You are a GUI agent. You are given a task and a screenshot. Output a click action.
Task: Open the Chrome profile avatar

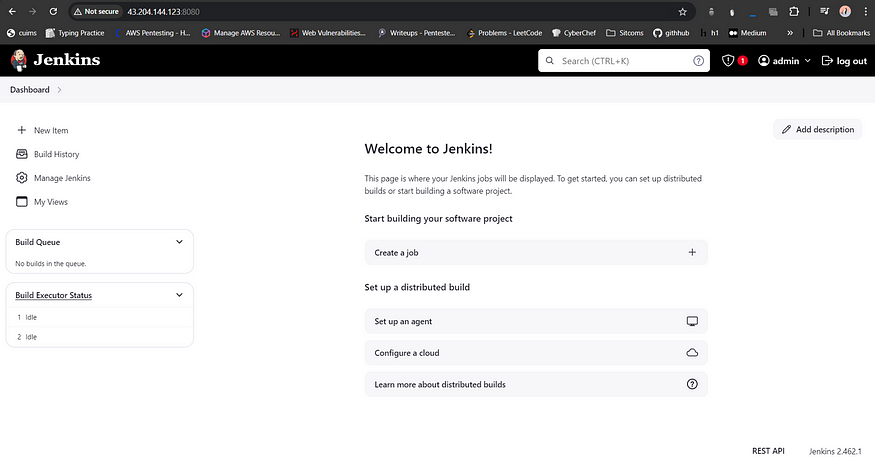845,11
